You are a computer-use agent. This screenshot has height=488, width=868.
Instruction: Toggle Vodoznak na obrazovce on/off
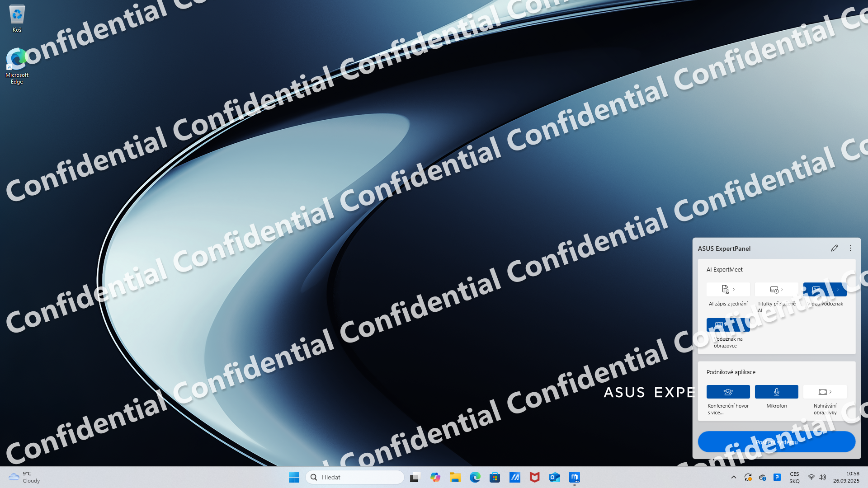click(719, 325)
